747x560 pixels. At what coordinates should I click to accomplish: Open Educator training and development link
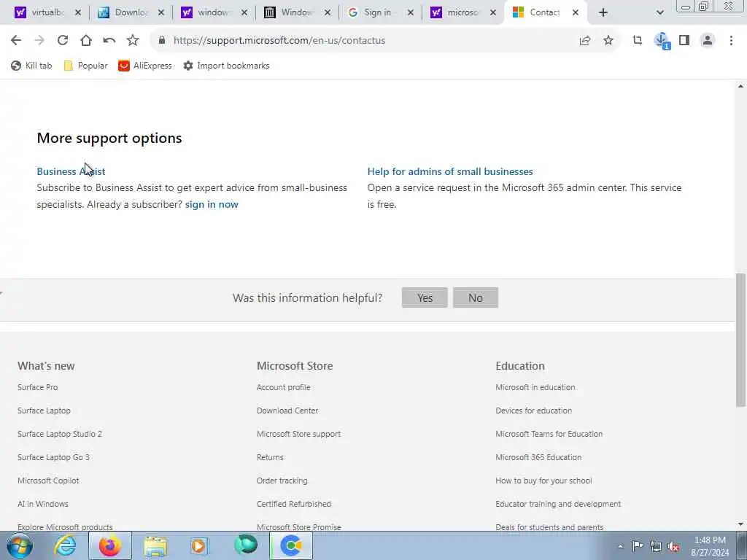click(558, 504)
